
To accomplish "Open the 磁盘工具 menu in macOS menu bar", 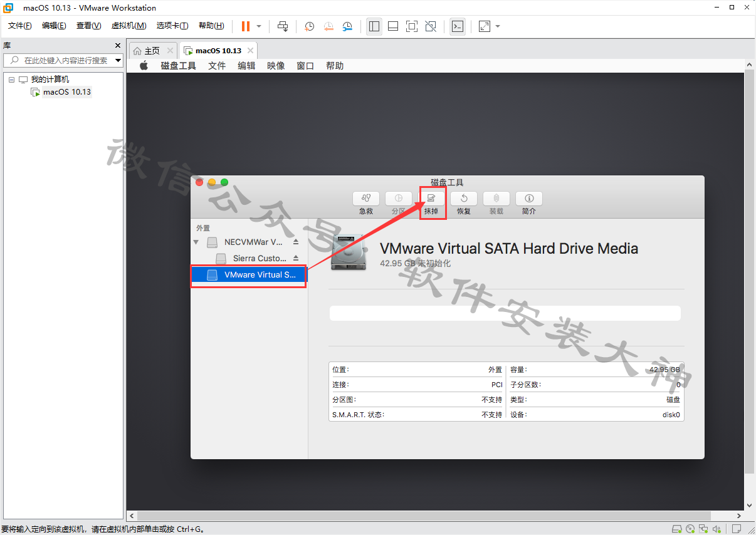I will [179, 66].
